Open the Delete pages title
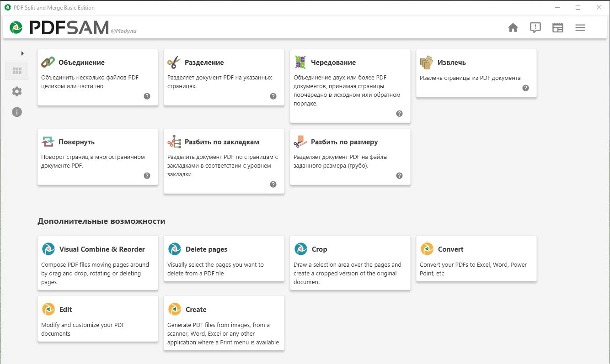This screenshot has width=610, height=364. coord(206,249)
